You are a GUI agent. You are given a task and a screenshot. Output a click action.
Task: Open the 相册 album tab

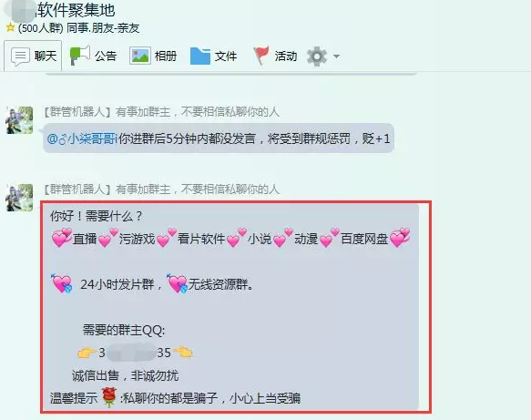(x=153, y=56)
